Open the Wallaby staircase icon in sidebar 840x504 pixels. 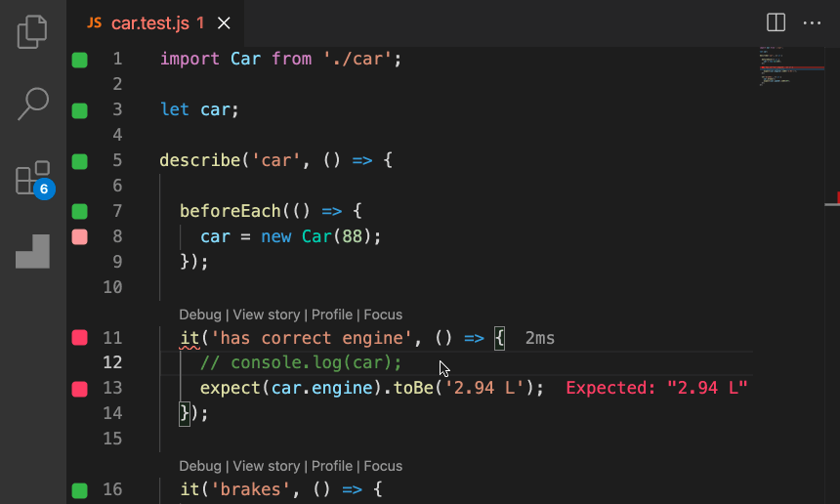tap(32, 251)
